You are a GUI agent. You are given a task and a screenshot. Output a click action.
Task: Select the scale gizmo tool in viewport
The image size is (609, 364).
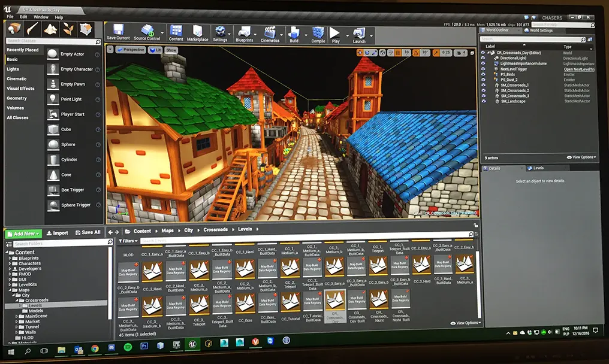[x=374, y=53]
